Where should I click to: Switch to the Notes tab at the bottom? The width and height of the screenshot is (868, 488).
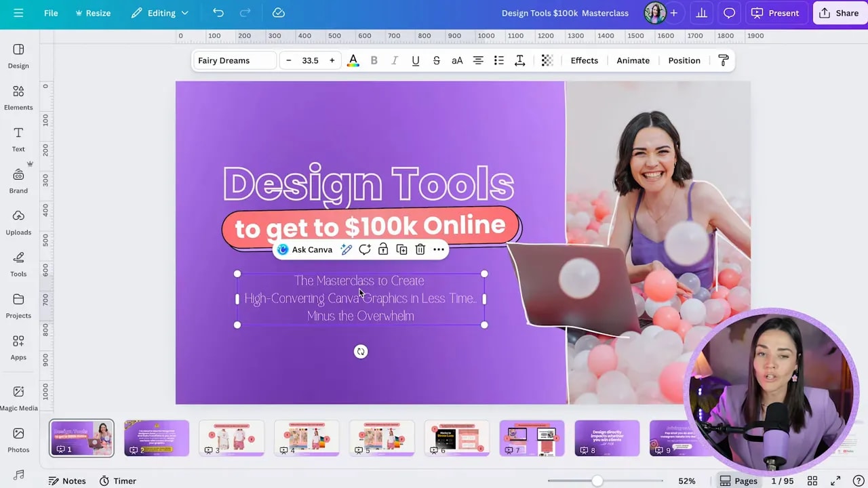click(66, 481)
